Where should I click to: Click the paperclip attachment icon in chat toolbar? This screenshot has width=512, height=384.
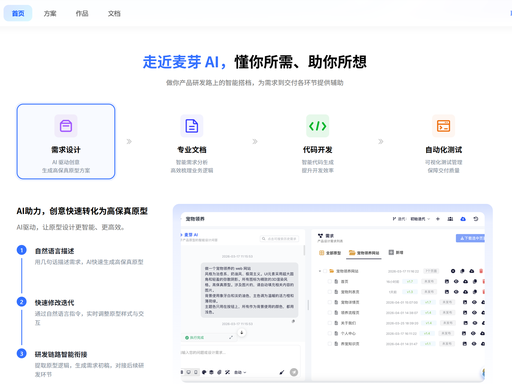[x=219, y=372]
